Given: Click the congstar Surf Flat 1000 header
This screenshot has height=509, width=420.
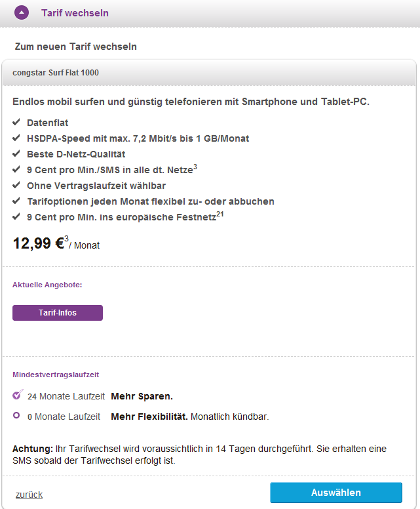Looking at the screenshot, I should [x=56, y=73].
